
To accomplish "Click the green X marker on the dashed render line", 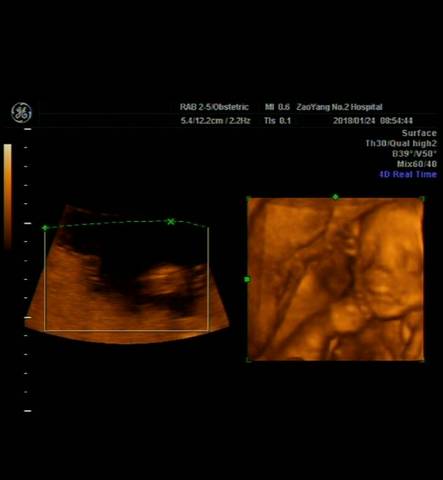I will pos(171,221).
